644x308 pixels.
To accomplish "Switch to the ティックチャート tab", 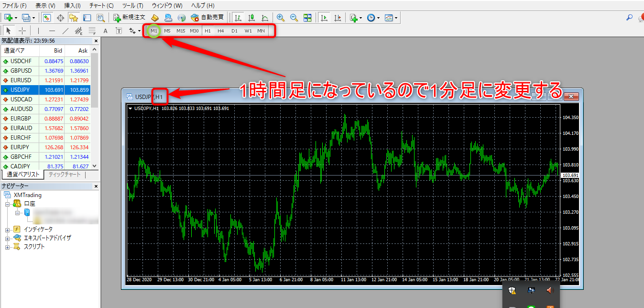I will coord(65,175).
